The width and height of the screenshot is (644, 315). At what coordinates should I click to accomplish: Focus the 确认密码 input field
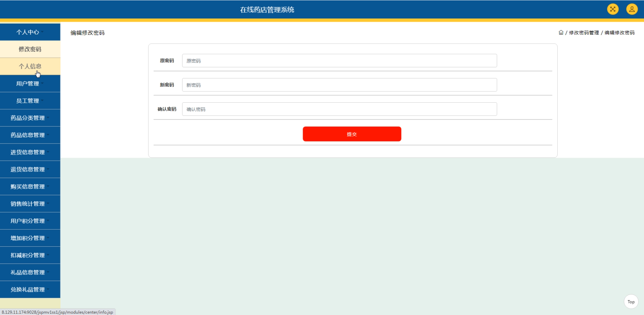pyautogui.click(x=339, y=109)
